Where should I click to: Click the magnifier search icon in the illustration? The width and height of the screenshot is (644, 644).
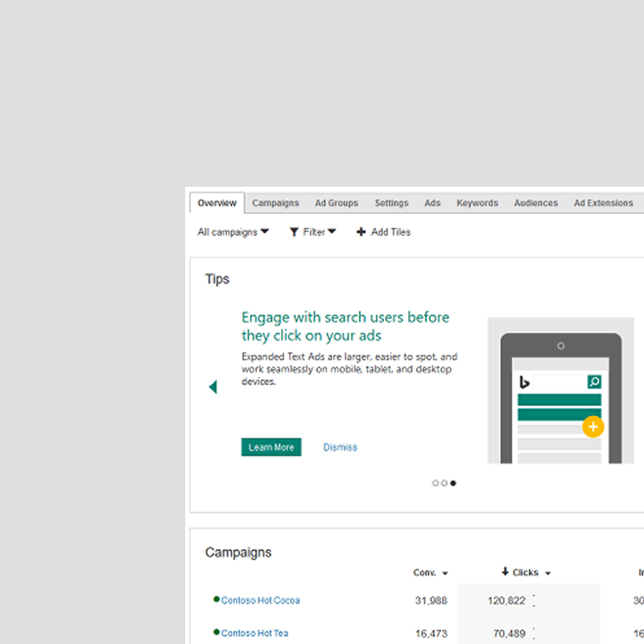(594, 382)
